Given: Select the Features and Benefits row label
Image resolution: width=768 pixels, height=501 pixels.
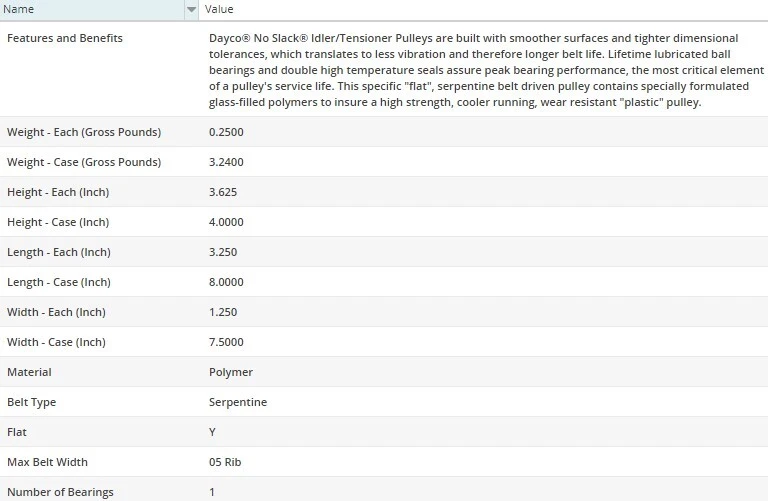Looking at the screenshot, I should coord(65,38).
